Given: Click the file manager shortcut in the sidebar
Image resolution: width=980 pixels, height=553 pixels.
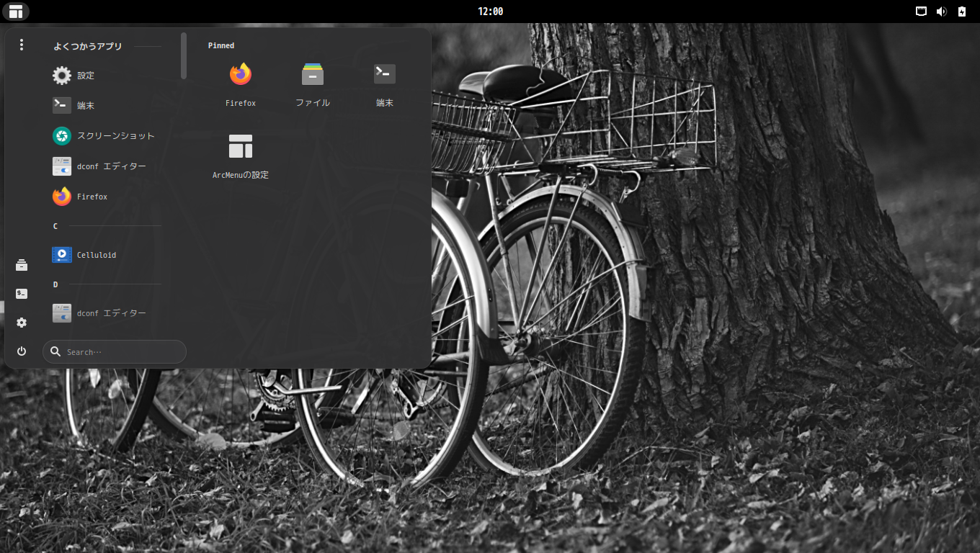Looking at the screenshot, I should click(22, 265).
